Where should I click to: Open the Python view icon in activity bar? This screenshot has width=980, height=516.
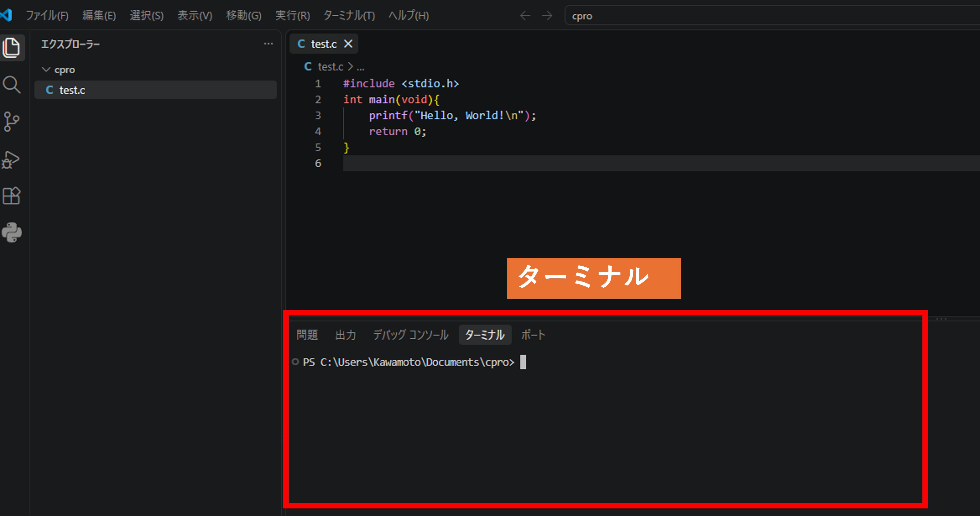coord(11,232)
